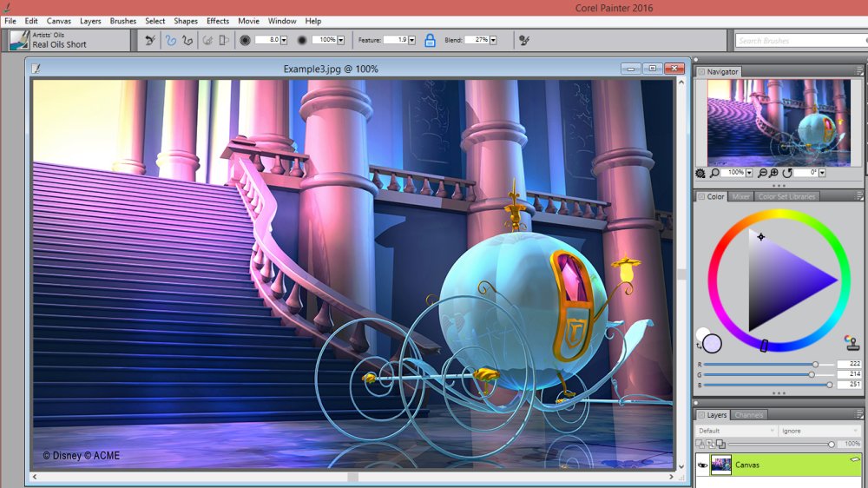Viewport: 868px width, 488px height.
Task: Open Navigator zoom level dropdown
Action: (749, 173)
